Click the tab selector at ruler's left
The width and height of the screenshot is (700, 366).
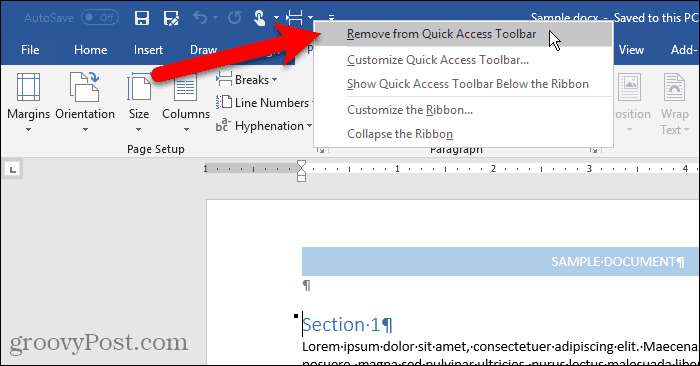coord(12,170)
